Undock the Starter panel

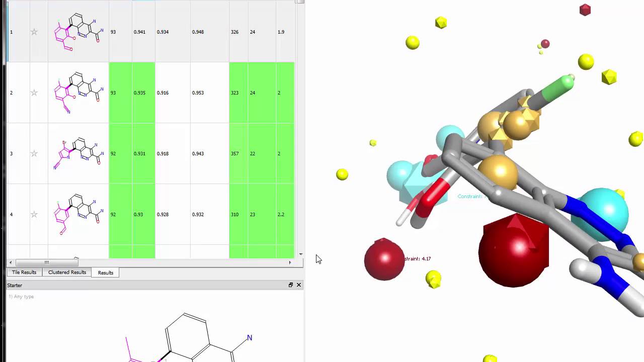(x=290, y=285)
